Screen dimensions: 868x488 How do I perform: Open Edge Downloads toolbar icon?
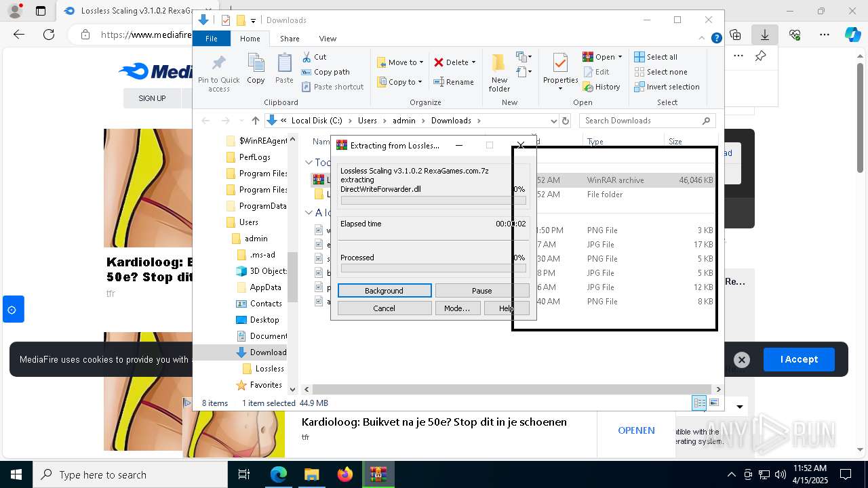[x=765, y=35]
